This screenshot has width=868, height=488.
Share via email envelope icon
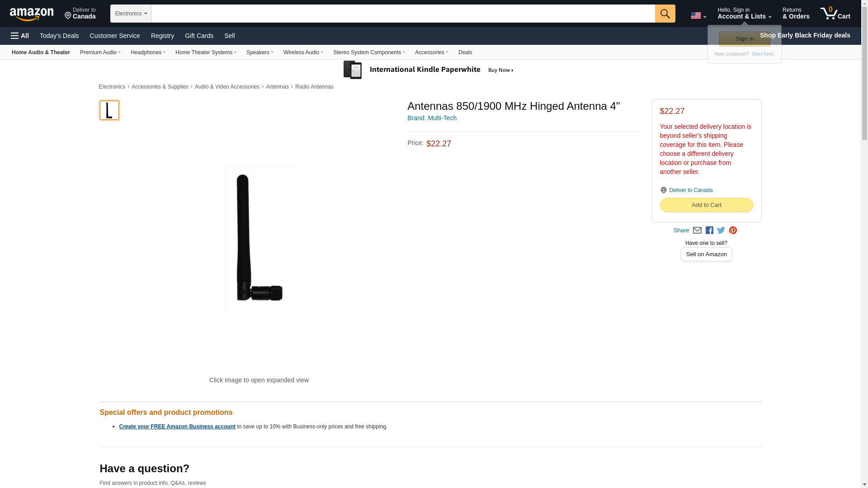coord(697,230)
